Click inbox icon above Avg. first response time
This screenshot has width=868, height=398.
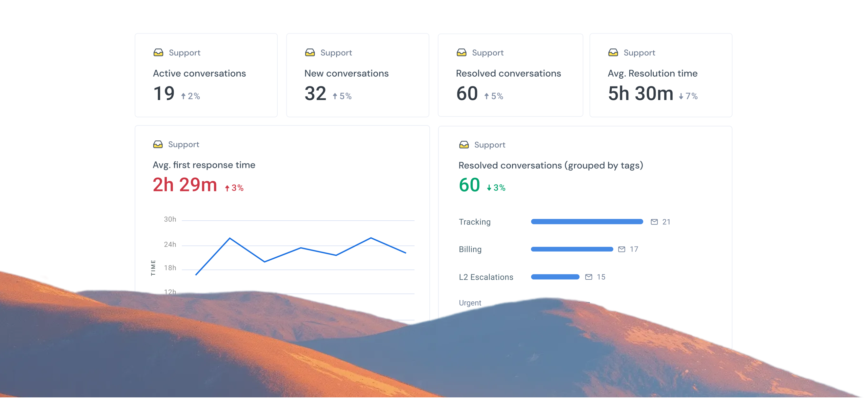point(158,144)
